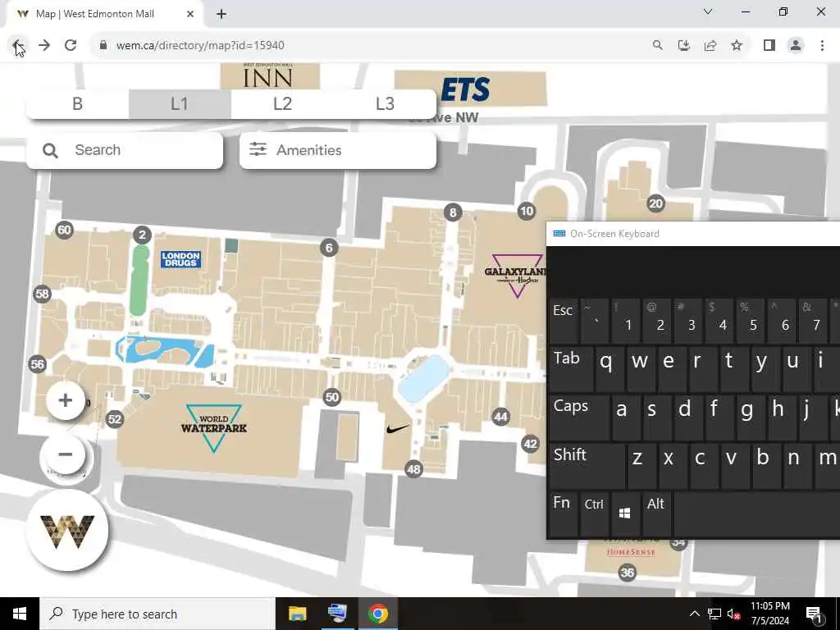Click the address bar URL wem.ca/directory/map
This screenshot has width=840, height=630.
[200, 46]
